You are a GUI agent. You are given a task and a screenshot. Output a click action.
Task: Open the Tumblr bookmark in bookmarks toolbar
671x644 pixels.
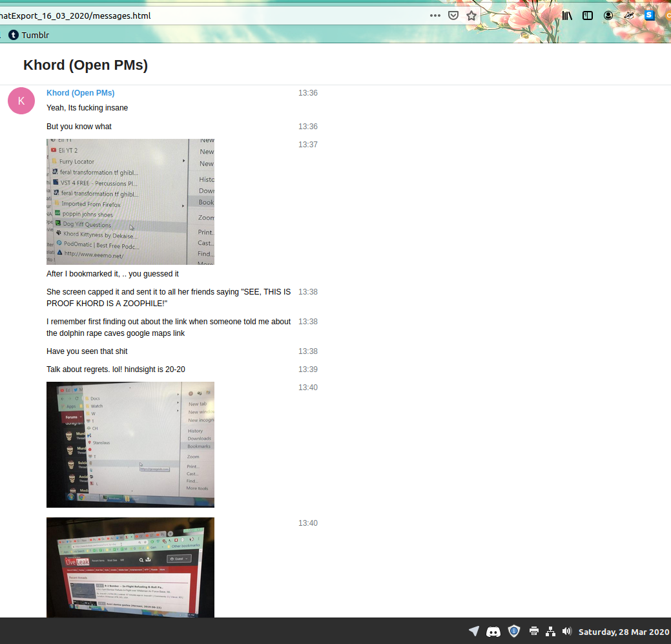pyautogui.click(x=29, y=35)
